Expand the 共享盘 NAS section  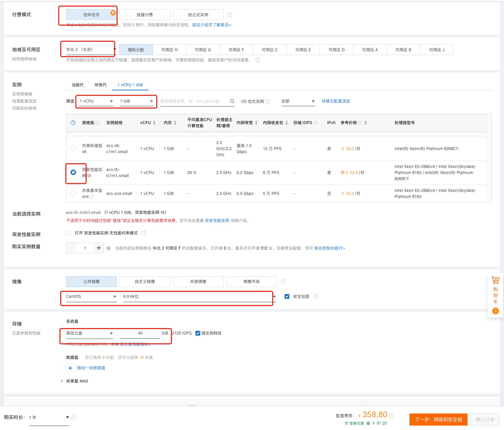[62, 381]
